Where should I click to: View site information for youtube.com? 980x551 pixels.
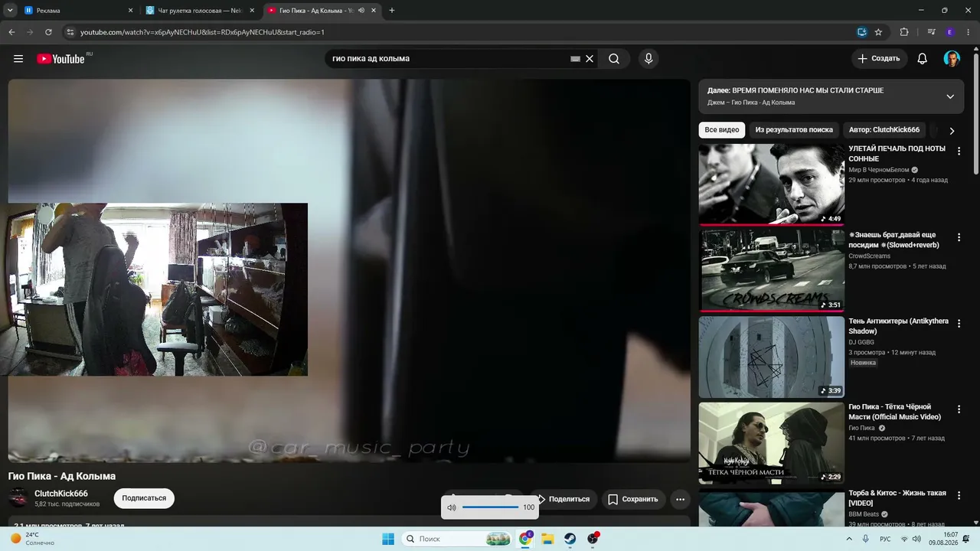pos(70,32)
